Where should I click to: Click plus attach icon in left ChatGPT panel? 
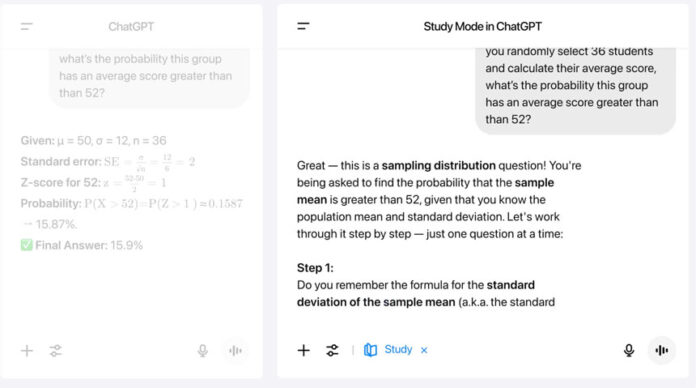pos(27,351)
